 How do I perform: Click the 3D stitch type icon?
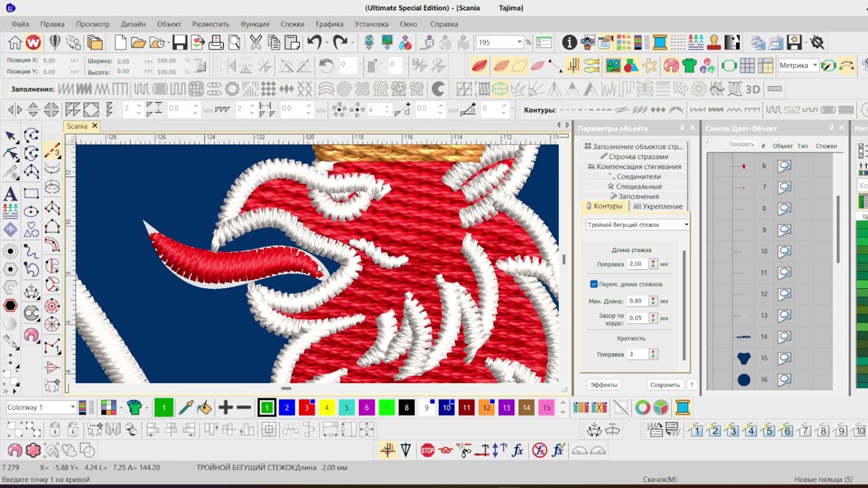click(x=753, y=89)
